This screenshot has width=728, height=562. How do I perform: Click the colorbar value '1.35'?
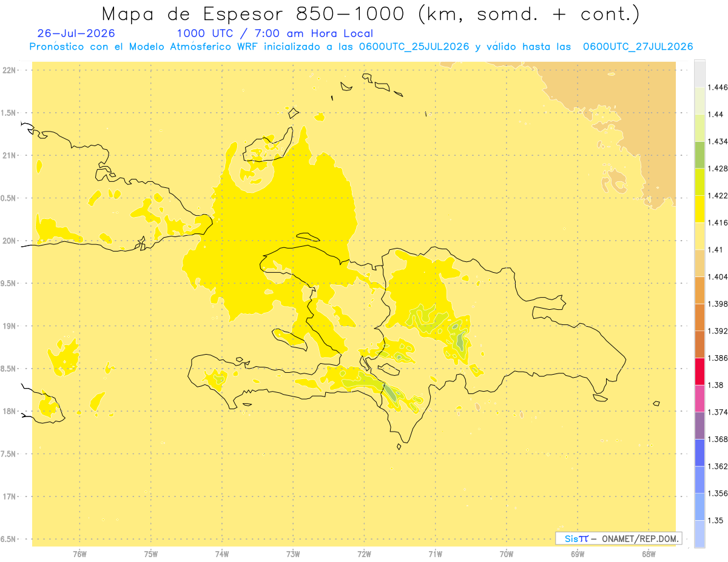pos(716,520)
